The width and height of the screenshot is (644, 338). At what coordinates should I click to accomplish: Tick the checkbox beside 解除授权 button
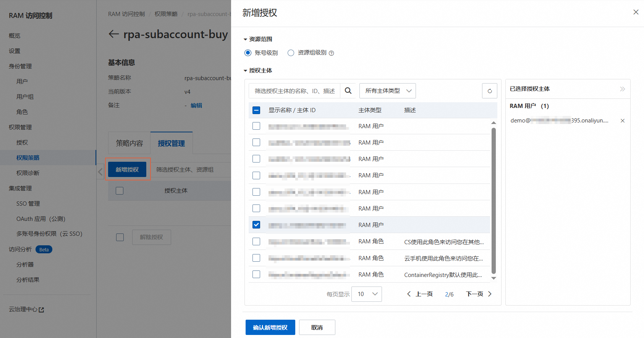click(120, 237)
